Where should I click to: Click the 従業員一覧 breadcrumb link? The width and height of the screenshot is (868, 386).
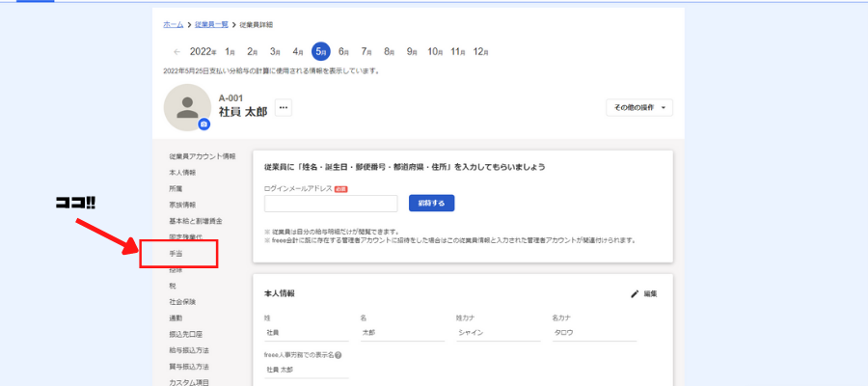[x=209, y=23]
